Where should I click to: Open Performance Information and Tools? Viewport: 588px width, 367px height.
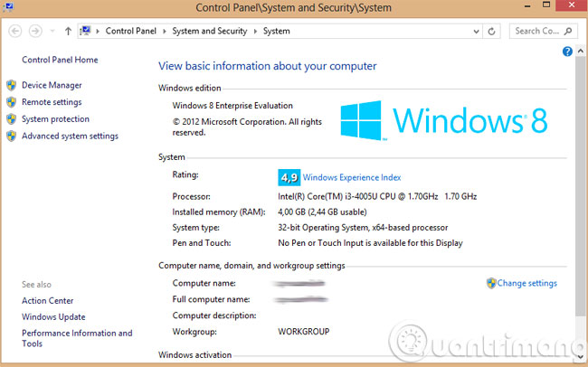coord(77,338)
